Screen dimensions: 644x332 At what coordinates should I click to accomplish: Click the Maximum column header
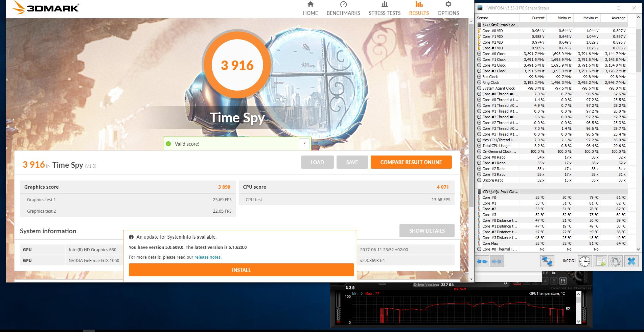pos(587,18)
